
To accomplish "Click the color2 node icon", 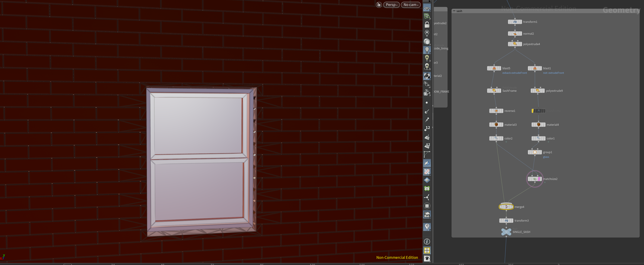I will [496, 138].
